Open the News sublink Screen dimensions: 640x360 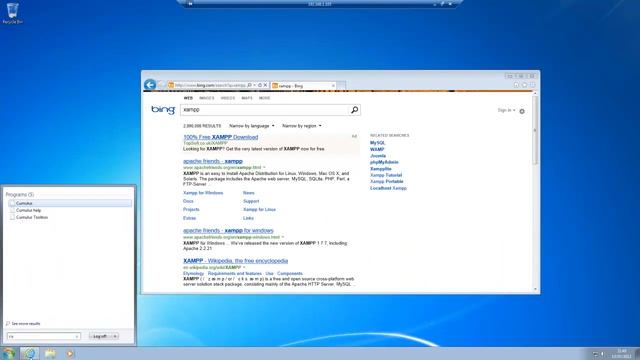[x=249, y=193]
